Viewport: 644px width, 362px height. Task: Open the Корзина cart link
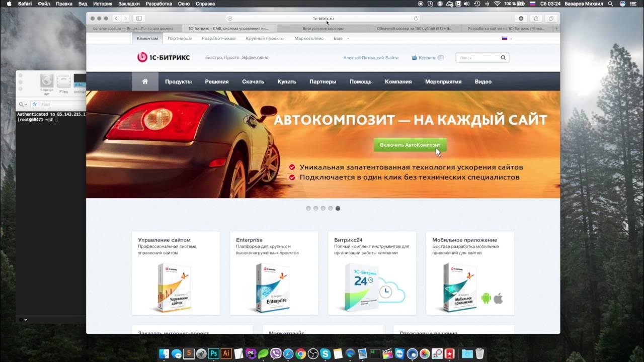[427, 58]
